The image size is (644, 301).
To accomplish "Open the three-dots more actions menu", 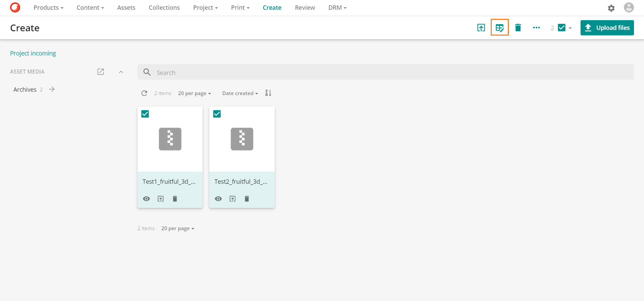I will pos(536,28).
